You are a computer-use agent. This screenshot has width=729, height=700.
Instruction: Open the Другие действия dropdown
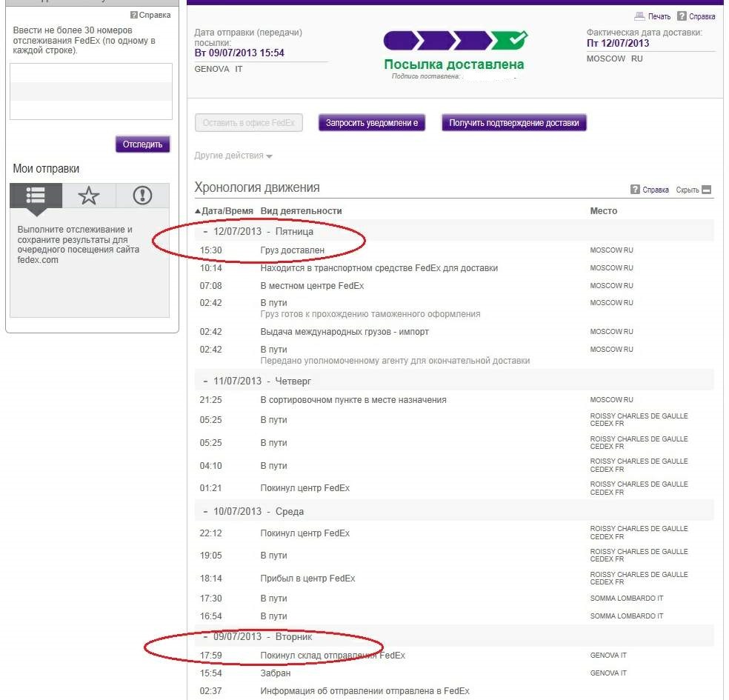point(233,156)
